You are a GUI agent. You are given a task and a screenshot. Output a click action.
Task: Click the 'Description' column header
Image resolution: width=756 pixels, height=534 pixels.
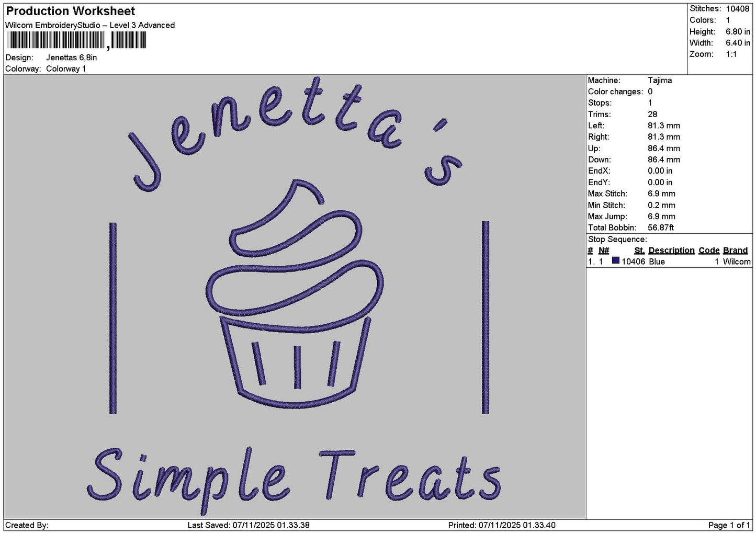point(671,251)
